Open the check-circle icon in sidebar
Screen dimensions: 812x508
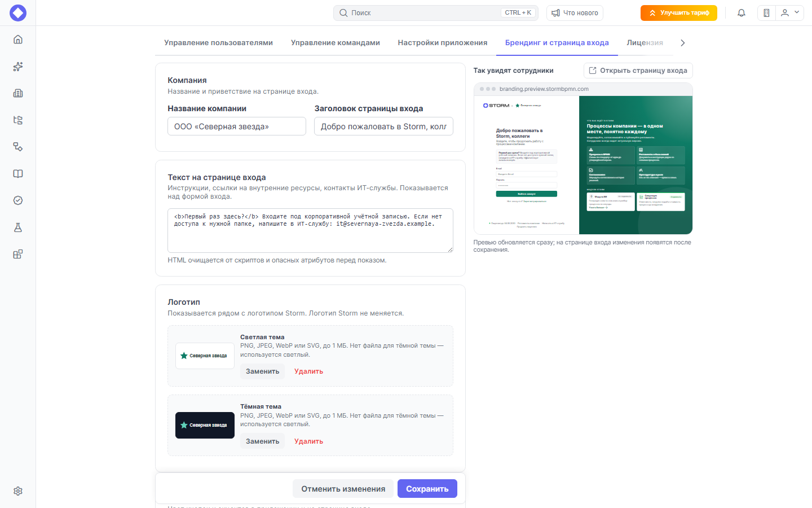[18, 200]
